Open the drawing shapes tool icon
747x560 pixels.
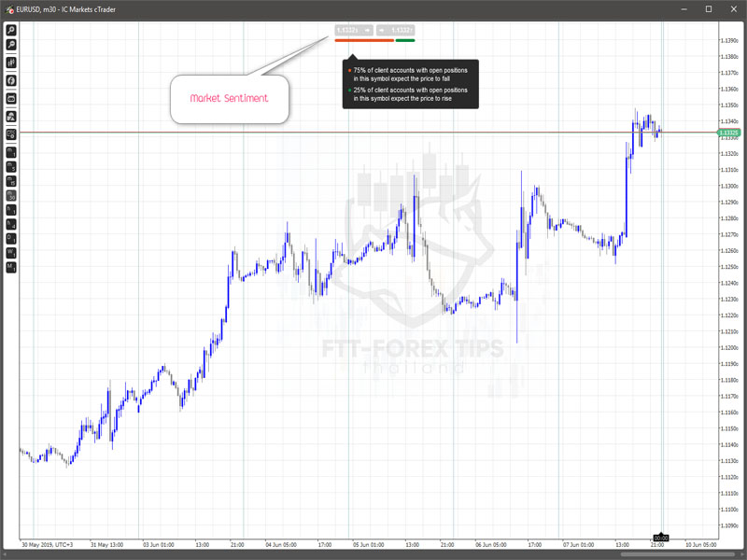coord(11,116)
